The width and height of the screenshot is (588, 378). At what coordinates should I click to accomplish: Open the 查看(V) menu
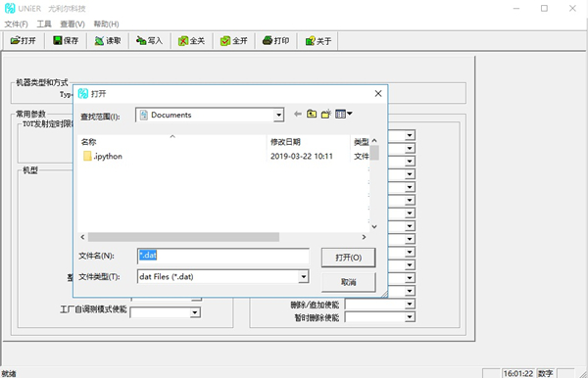pyautogui.click(x=73, y=24)
